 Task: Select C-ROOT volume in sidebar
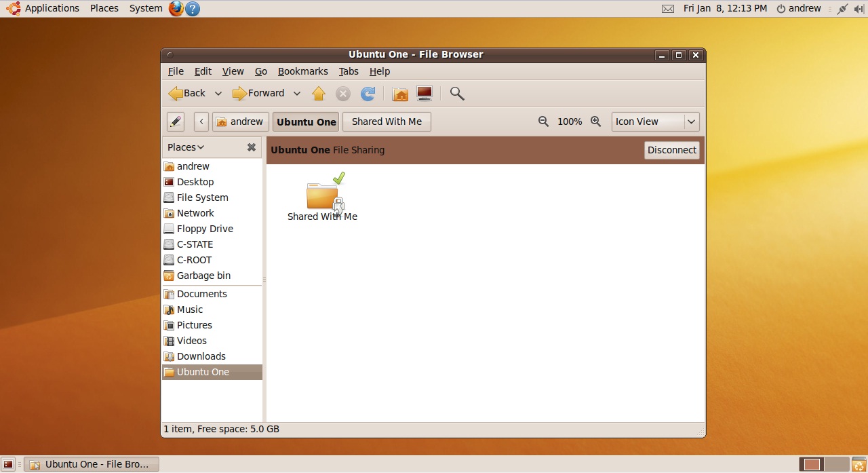[x=212, y=260]
